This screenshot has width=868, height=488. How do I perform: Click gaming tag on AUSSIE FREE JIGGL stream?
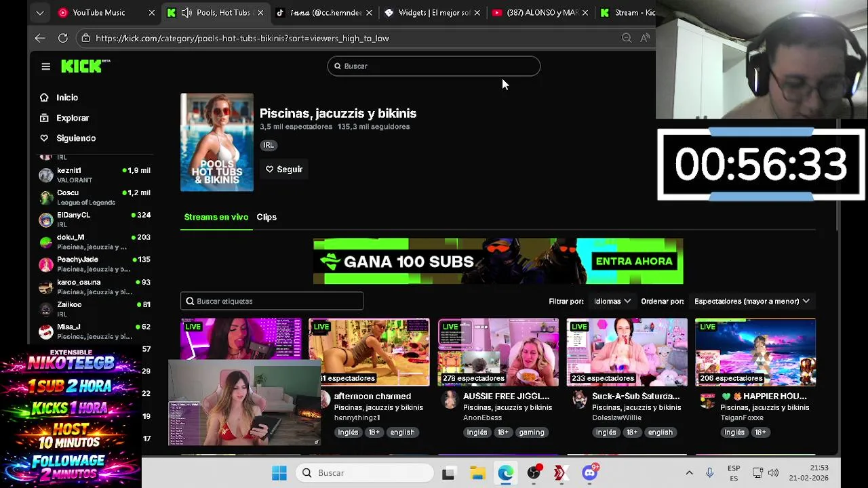532,432
